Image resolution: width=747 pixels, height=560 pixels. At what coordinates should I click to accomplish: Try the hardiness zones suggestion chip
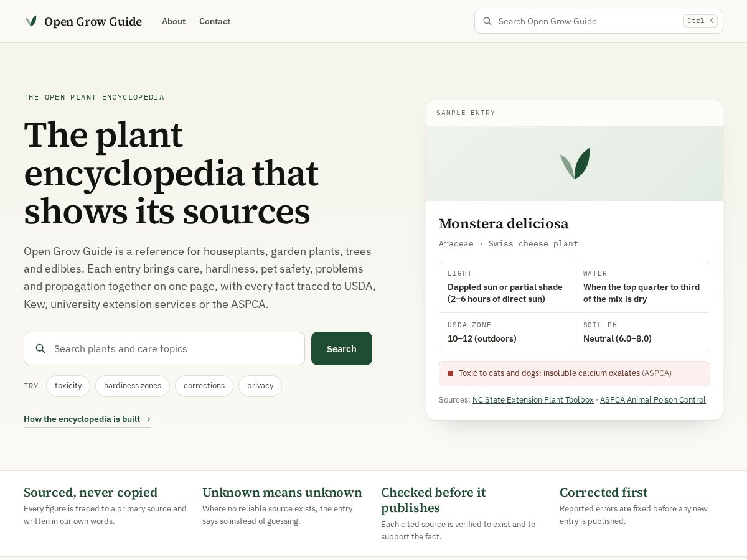pyautogui.click(x=133, y=386)
